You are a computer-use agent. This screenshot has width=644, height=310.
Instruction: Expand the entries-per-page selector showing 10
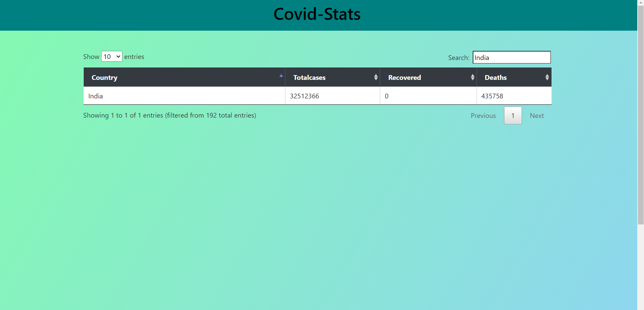click(x=111, y=56)
